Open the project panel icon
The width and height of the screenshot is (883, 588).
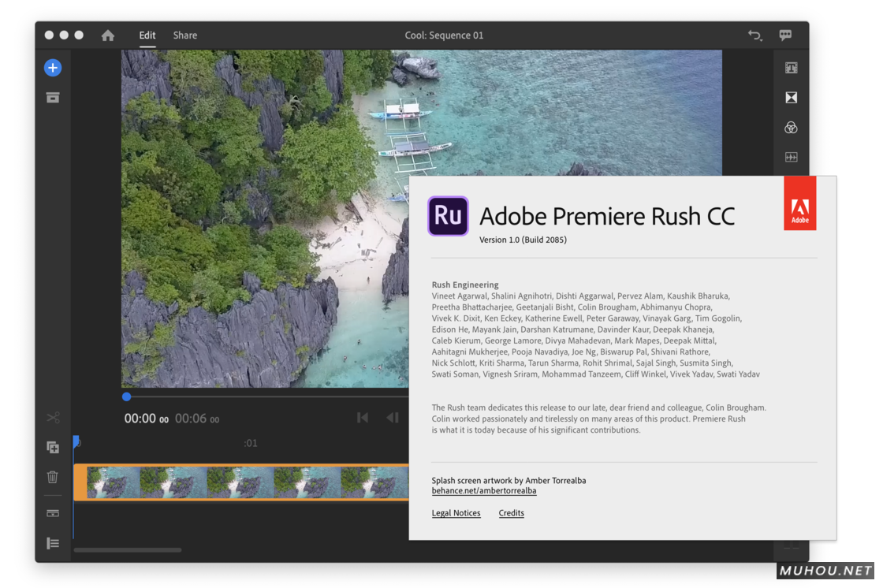(53, 98)
